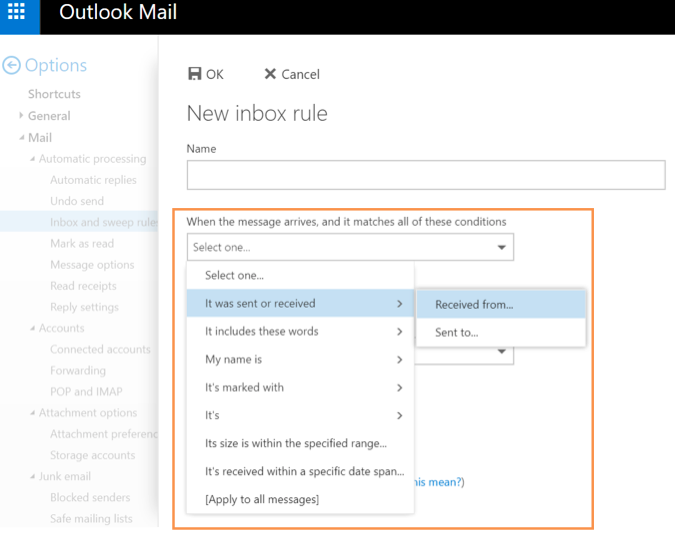Go to Shortcuts in Options sidebar
675x534 pixels.
coord(54,94)
